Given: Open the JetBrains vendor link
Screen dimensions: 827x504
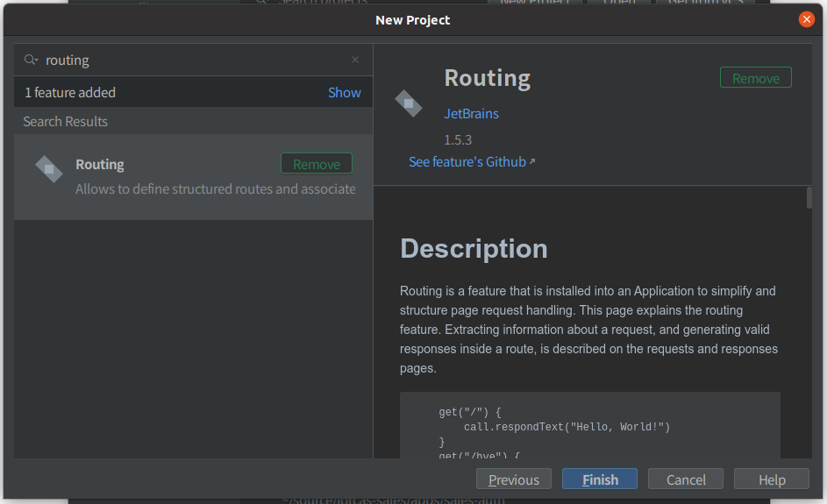Looking at the screenshot, I should (x=471, y=113).
